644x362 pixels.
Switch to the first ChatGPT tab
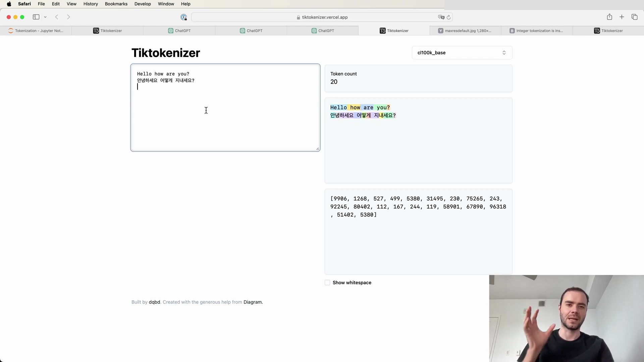pyautogui.click(x=179, y=31)
